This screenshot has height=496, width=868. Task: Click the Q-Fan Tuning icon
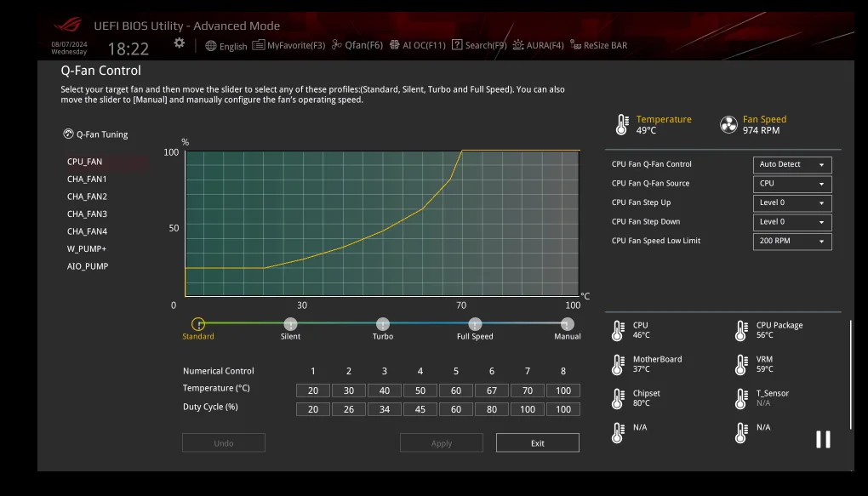pos(69,134)
